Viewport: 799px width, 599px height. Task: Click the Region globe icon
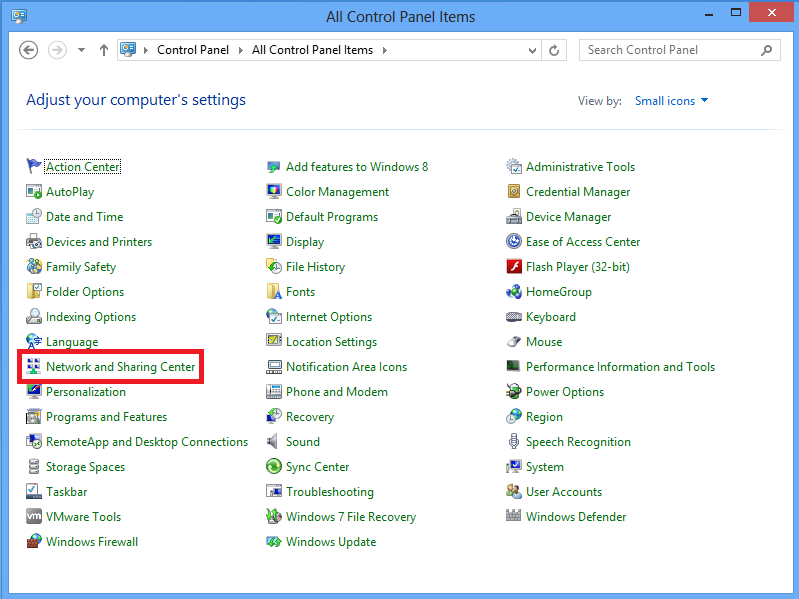click(x=514, y=416)
